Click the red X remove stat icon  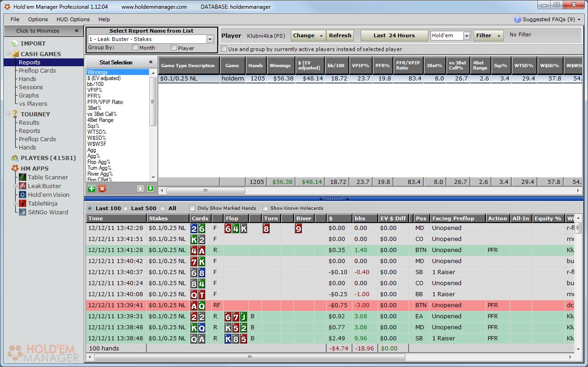[102, 189]
